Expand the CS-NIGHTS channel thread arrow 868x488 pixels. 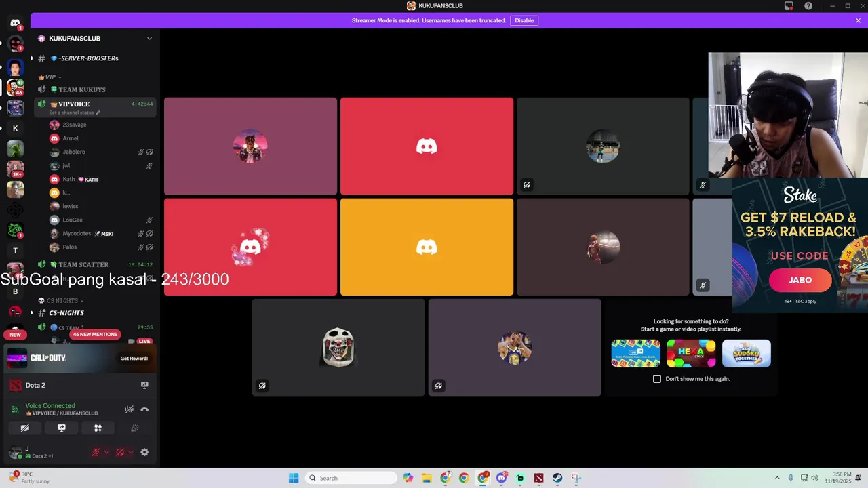[31, 313]
